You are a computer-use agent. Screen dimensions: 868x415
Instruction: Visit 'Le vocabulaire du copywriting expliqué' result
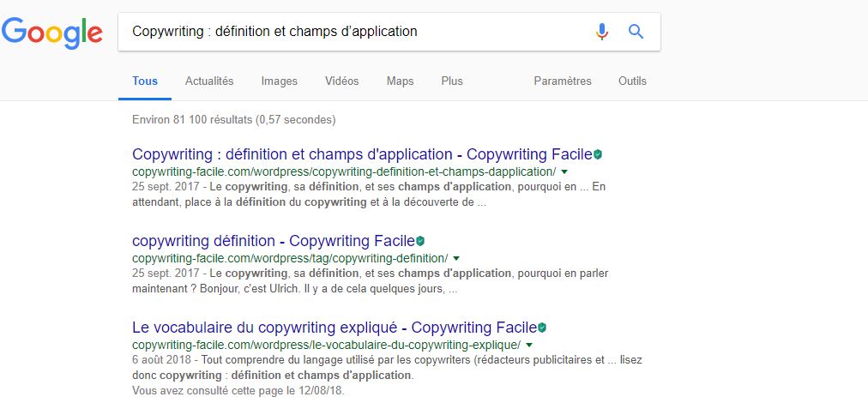[x=334, y=328]
